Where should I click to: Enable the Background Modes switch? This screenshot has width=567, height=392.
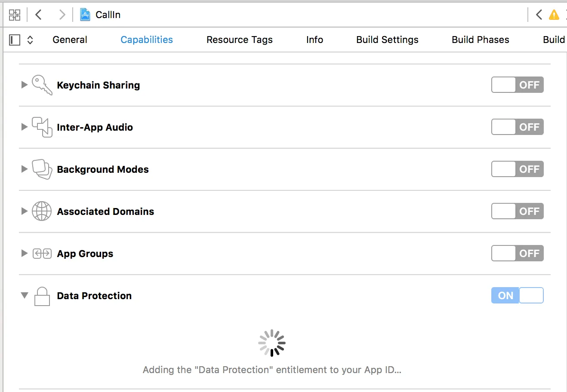[517, 169]
